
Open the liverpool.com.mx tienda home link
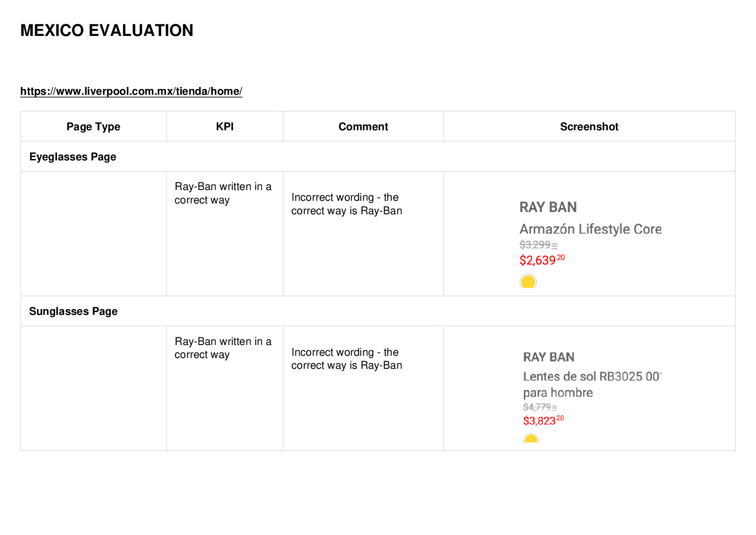coord(131,91)
